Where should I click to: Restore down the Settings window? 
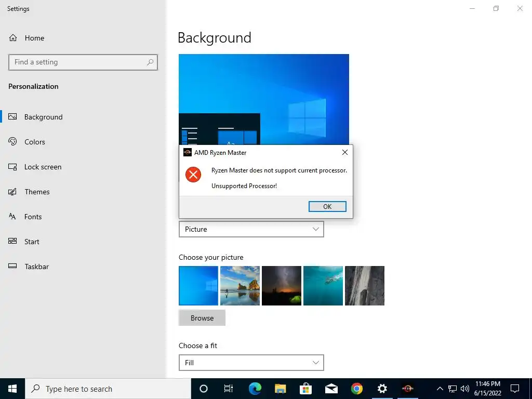(496, 8)
